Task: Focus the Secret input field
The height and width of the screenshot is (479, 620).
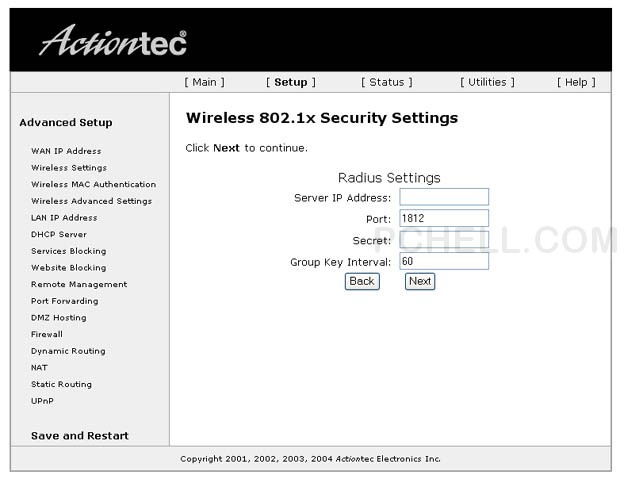Action: point(444,240)
